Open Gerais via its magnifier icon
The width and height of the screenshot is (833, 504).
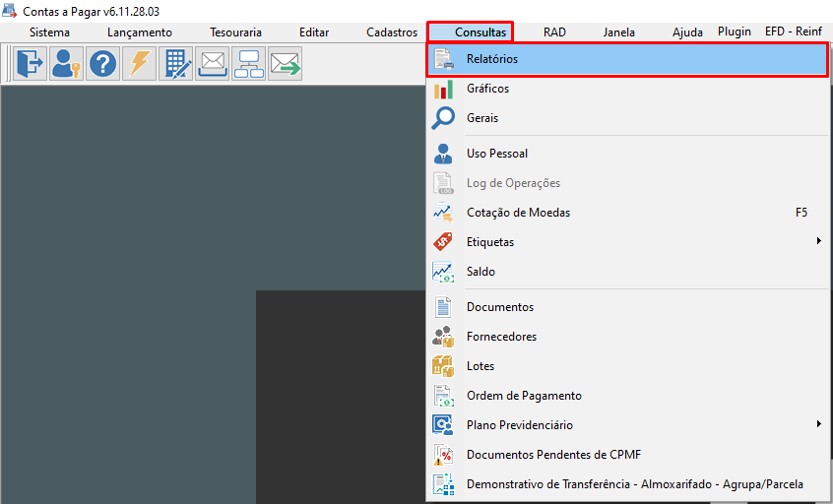coord(443,118)
